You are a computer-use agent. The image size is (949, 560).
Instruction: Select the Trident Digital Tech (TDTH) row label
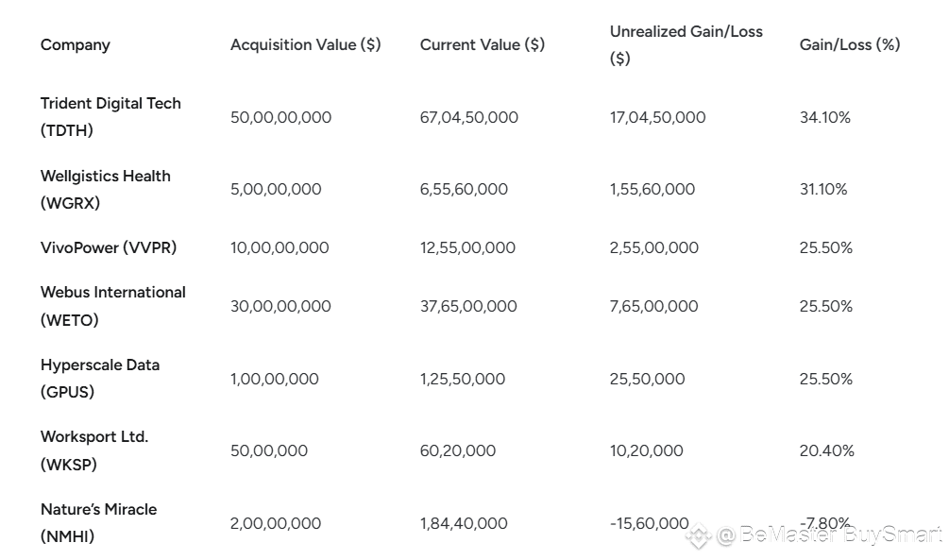click(110, 117)
